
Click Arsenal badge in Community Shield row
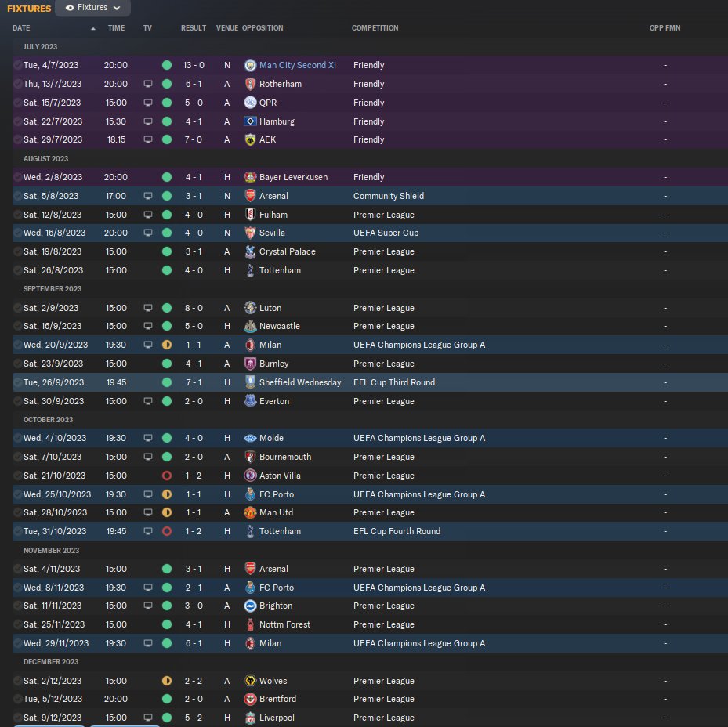[250, 196]
